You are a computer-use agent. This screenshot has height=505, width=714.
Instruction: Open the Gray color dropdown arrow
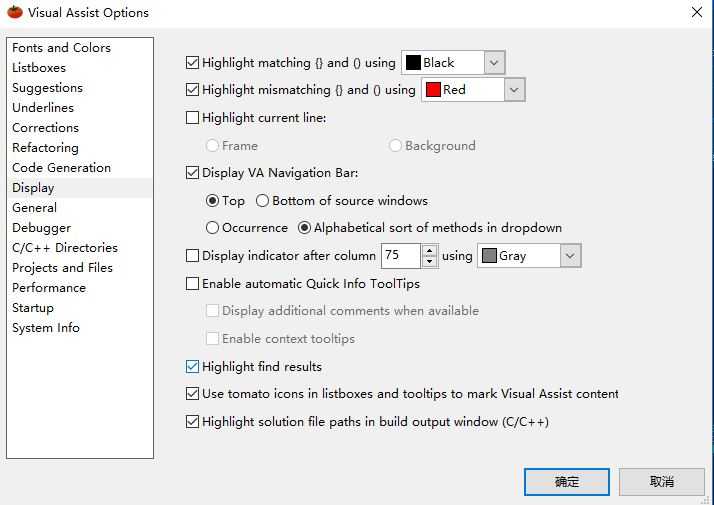pyautogui.click(x=570, y=256)
